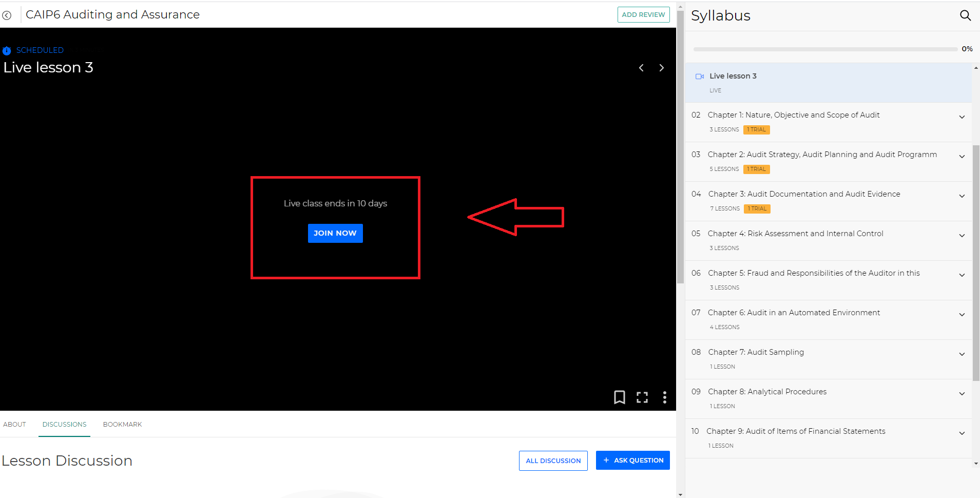
Task: Expand Chapter 4 Risk Assessment section
Action: tap(962, 236)
